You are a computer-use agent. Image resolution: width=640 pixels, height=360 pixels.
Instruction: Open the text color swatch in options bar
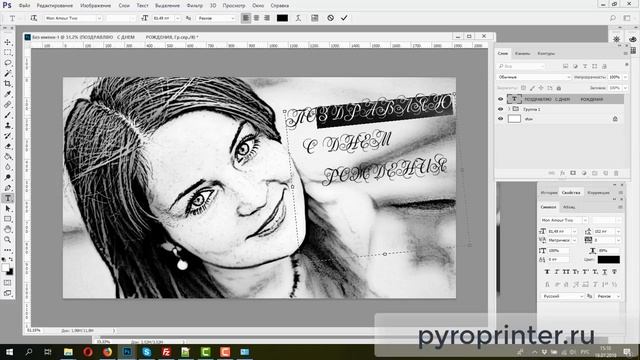[282, 18]
